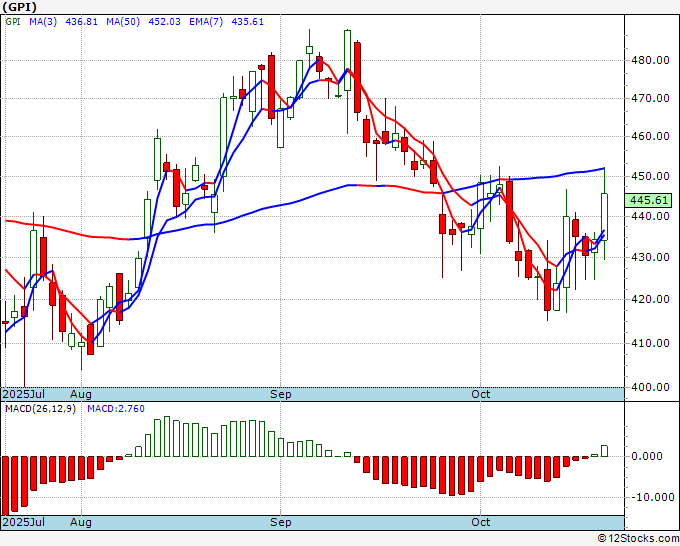680x546 pixels.
Task: Click the MA(3) value 436.81
Action: (x=82, y=22)
